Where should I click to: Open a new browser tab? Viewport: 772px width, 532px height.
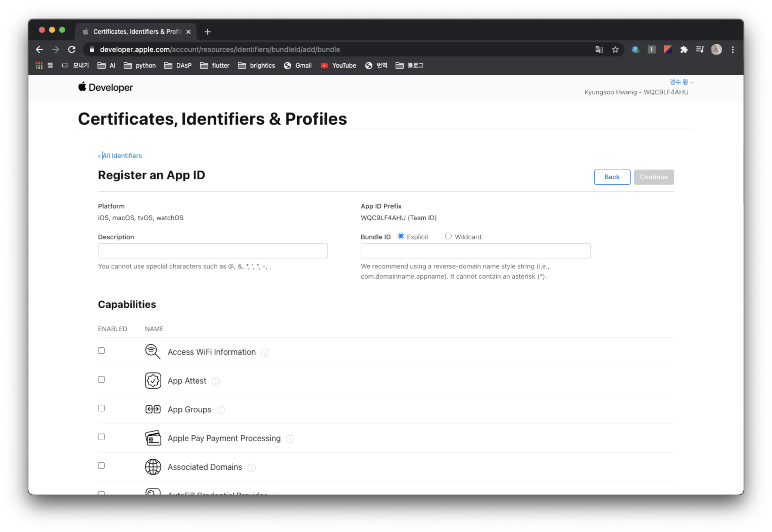[x=207, y=32]
